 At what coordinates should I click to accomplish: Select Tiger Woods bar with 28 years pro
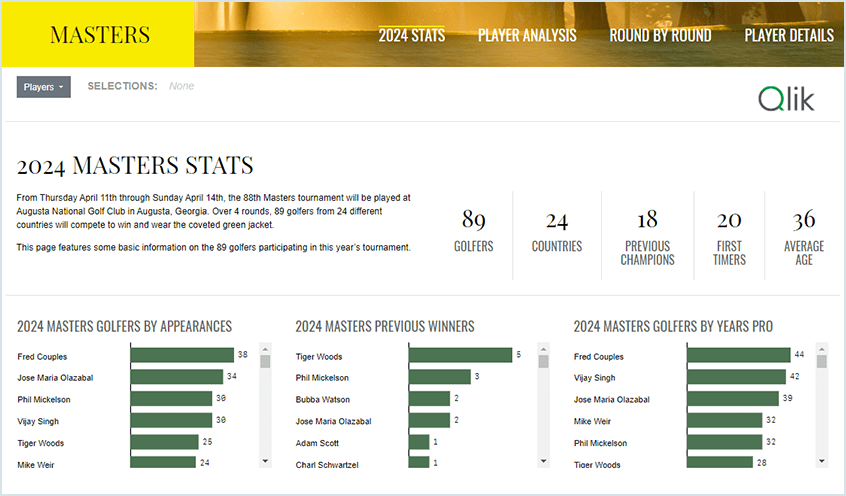coord(720,462)
